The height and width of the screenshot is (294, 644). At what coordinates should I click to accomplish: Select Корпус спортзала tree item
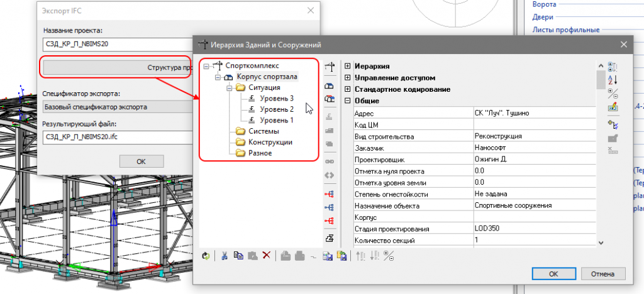point(267,77)
